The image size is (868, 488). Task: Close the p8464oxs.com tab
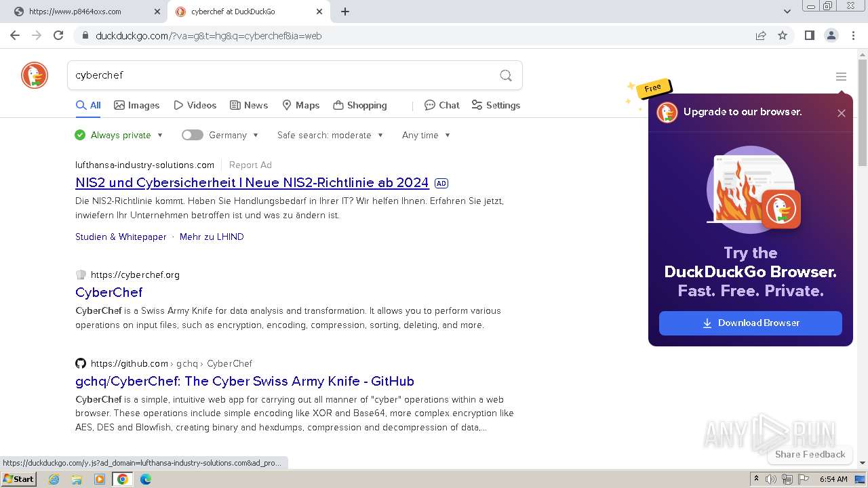(x=157, y=12)
